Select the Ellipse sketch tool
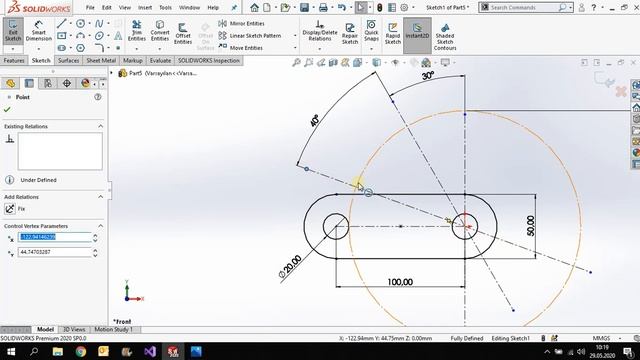Screen dimensions: 640x360 (x=99, y=36)
